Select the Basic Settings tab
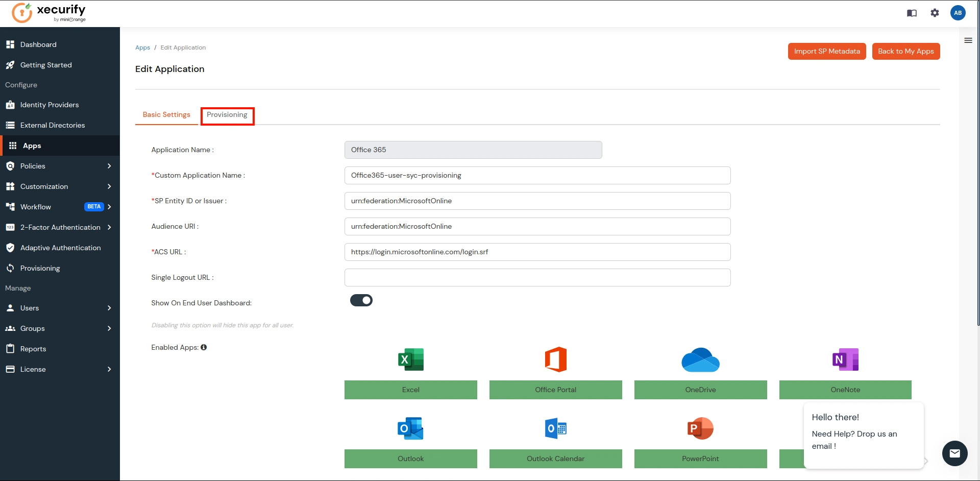 (x=166, y=115)
